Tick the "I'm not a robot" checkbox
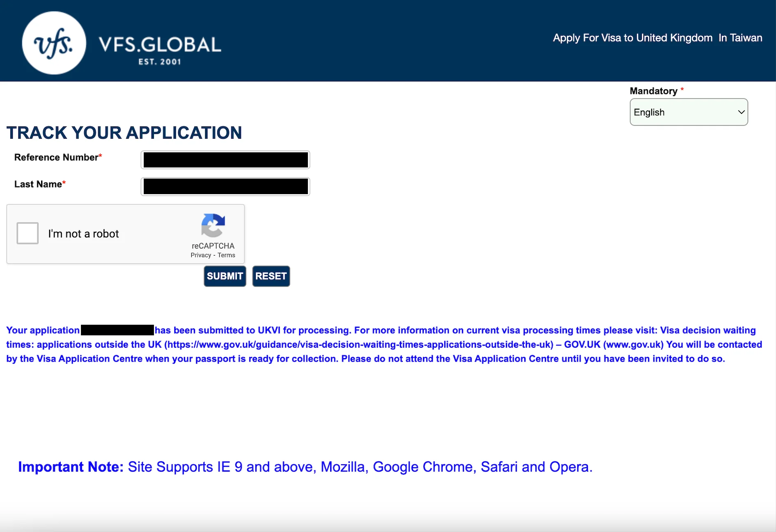This screenshot has height=532, width=776. tap(28, 233)
